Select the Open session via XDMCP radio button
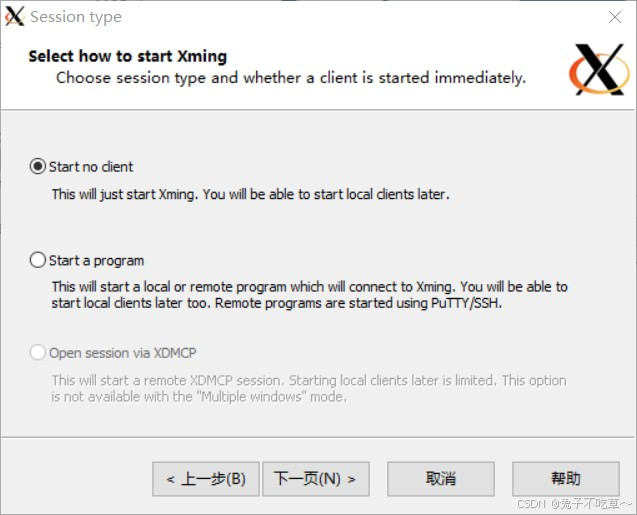This screenshot has height=515, width=637. tap(37, 353)
